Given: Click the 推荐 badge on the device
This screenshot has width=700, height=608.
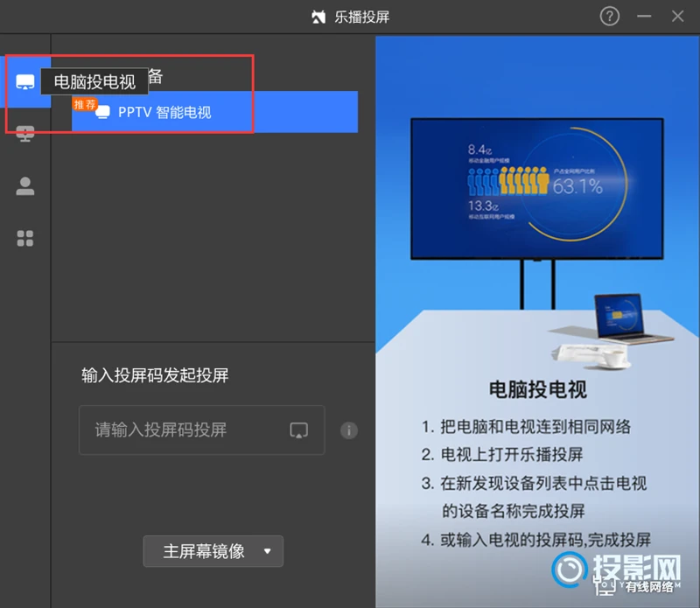Looking at the screenshot, I should click(x=85, y=102).
